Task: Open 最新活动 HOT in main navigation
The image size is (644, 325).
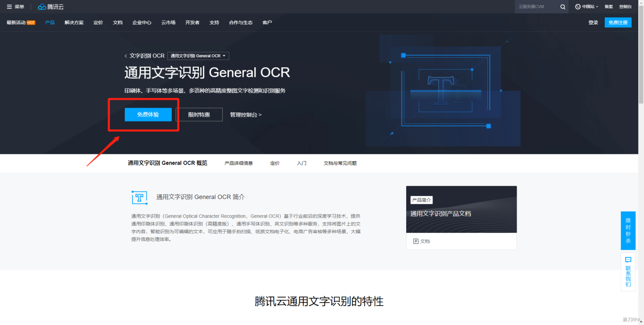Action: (x=21, y=22)
